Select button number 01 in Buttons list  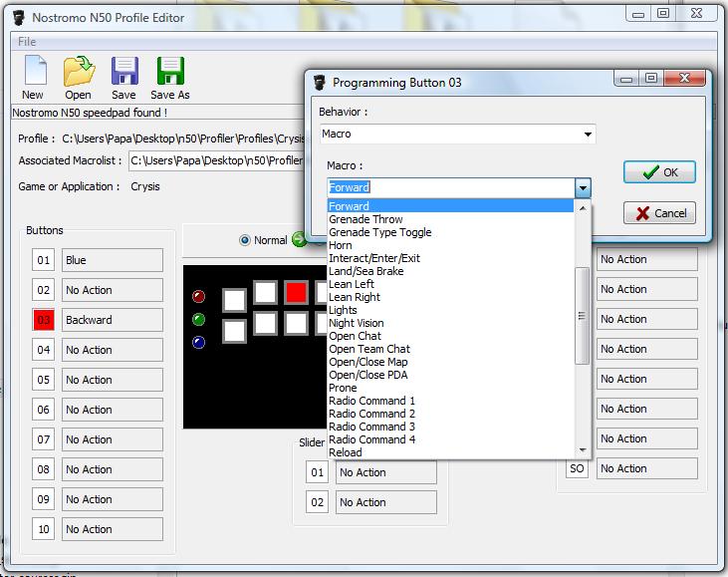click(x=44, y=260)
